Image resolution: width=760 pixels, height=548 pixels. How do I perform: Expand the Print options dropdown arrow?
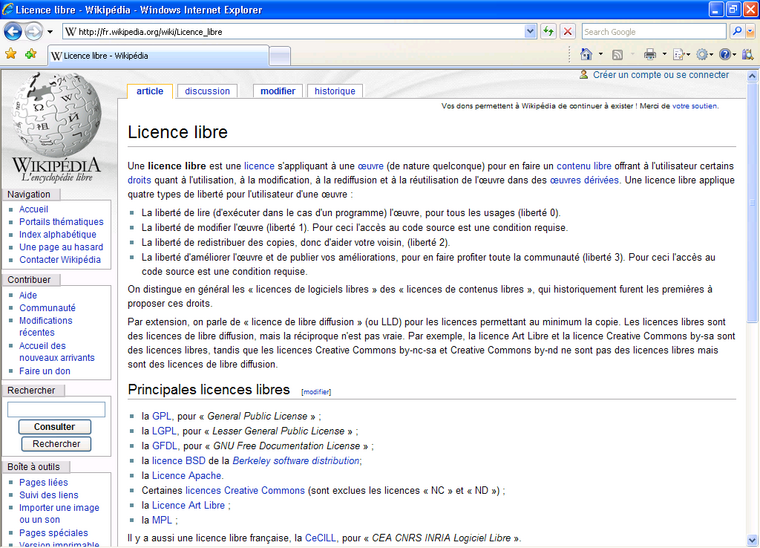click(665, 54)
